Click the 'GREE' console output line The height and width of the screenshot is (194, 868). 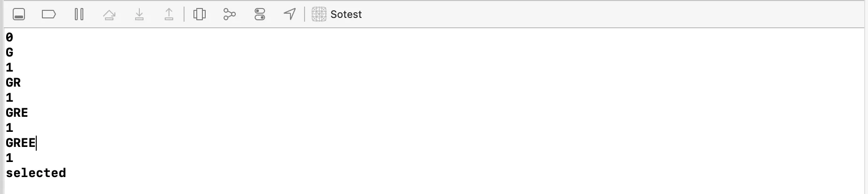pyautogui.click(x=21, y=143)
